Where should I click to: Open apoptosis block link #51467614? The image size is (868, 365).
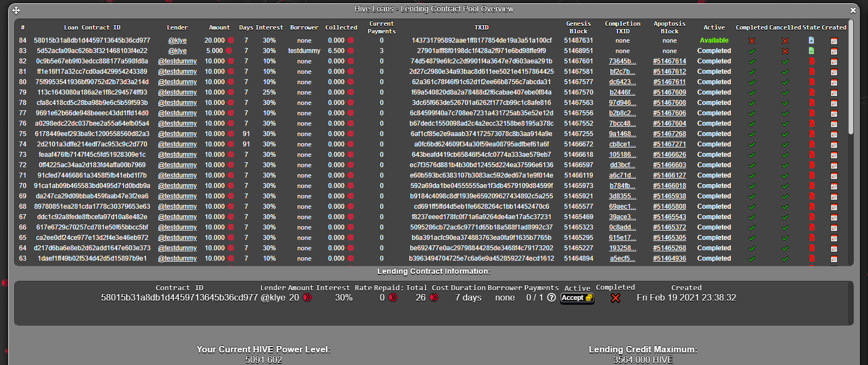pyautogui.click(x=669, y=61)
